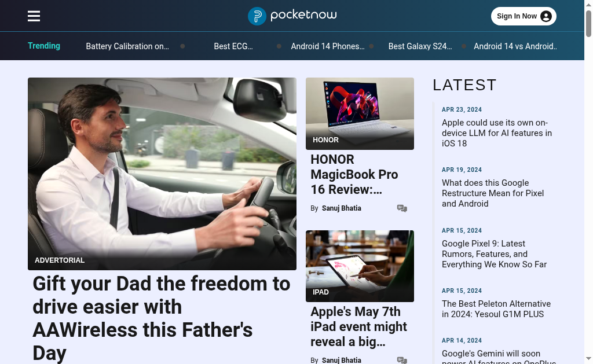
Task: Select trending item Best Galaxy S24…
Action: pos(420,46)
